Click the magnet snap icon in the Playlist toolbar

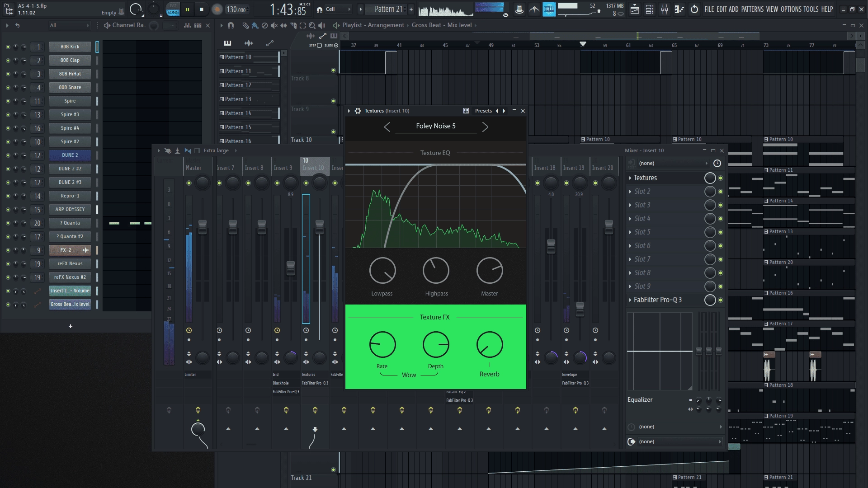pos(231,25)
